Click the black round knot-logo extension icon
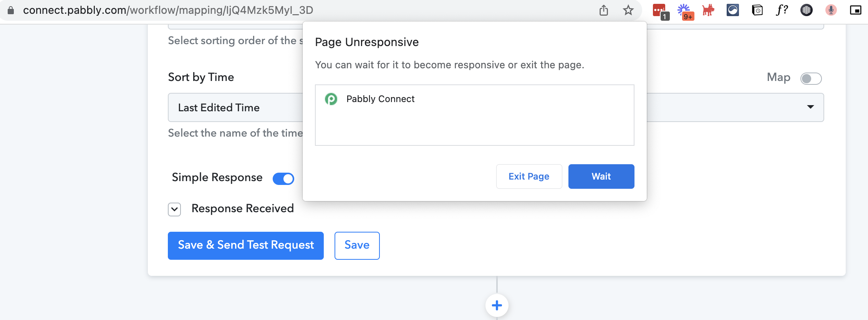This screenshot has width=868, height=320. click(807, 10)
